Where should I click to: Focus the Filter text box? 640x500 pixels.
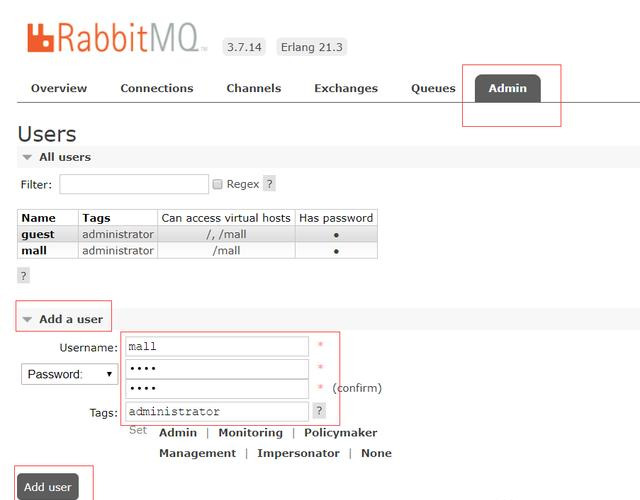tap(134, 184)
